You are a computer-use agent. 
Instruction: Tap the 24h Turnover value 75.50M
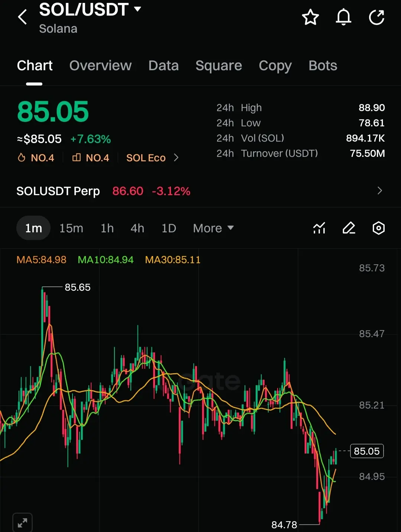click(367, 153)
